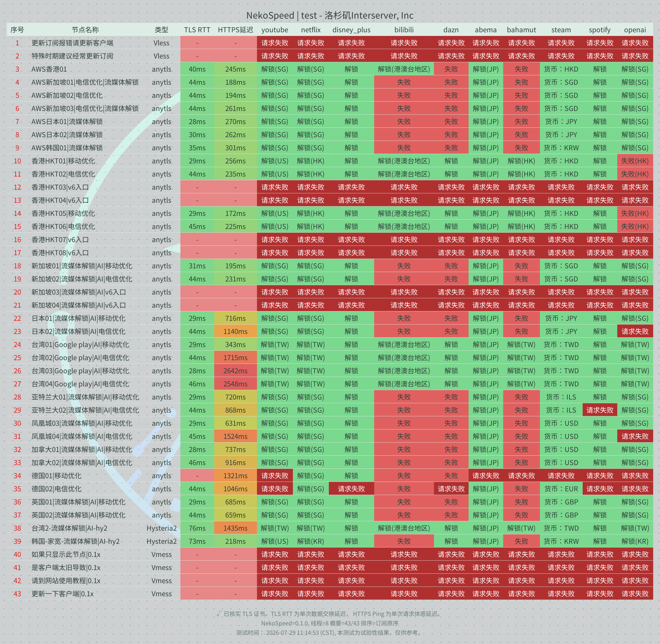This screenshot has height=644, width=660.
Task: Click the '76ms' TLS RTT cell
Action: tap(197, 528)
